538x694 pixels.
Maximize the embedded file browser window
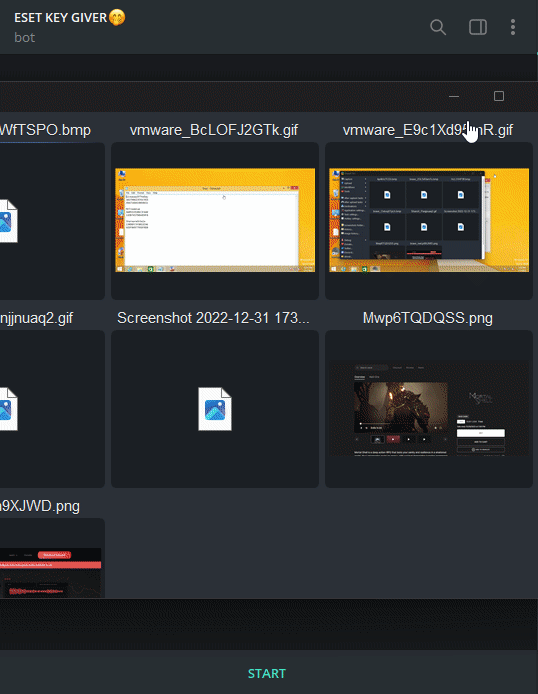[x=499, y=96]
